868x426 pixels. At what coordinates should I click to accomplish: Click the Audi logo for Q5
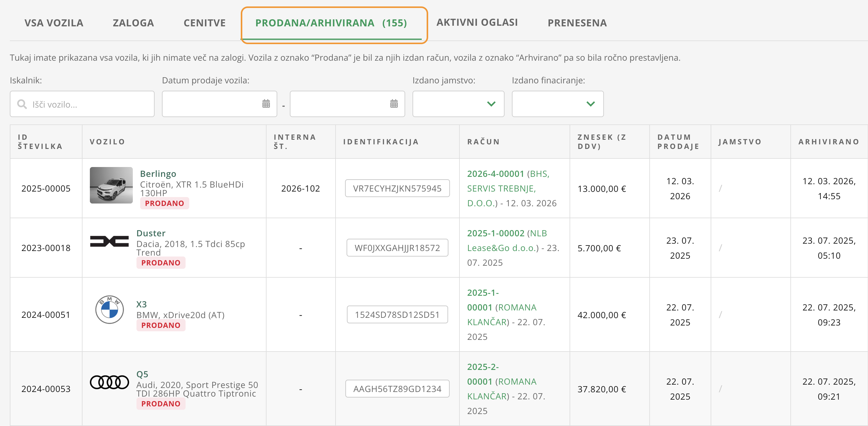point(109,382)
